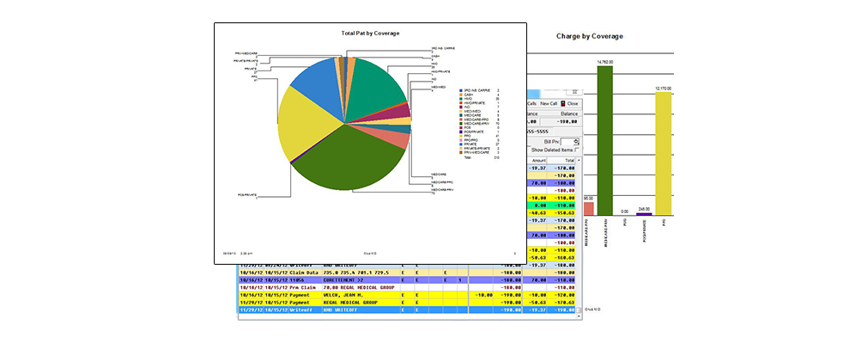868x355 pixels.
Task: Click the yellow PPO bar in chart
Action: [662, 155]
